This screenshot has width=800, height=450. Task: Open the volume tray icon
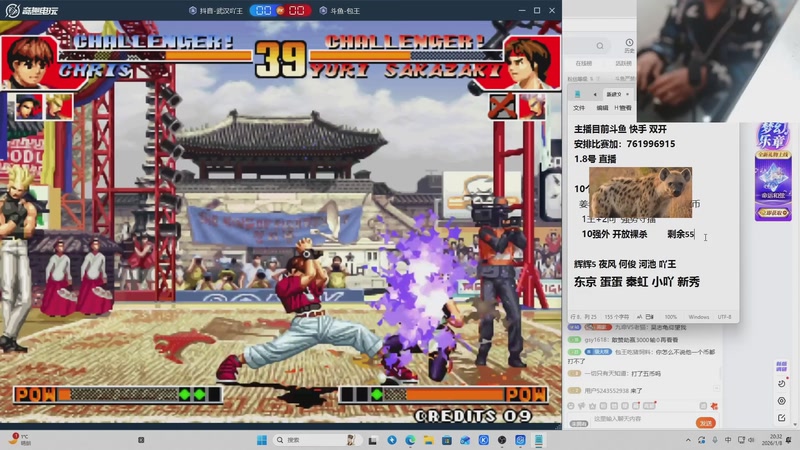pyautogui.click(x=751, y=440)
